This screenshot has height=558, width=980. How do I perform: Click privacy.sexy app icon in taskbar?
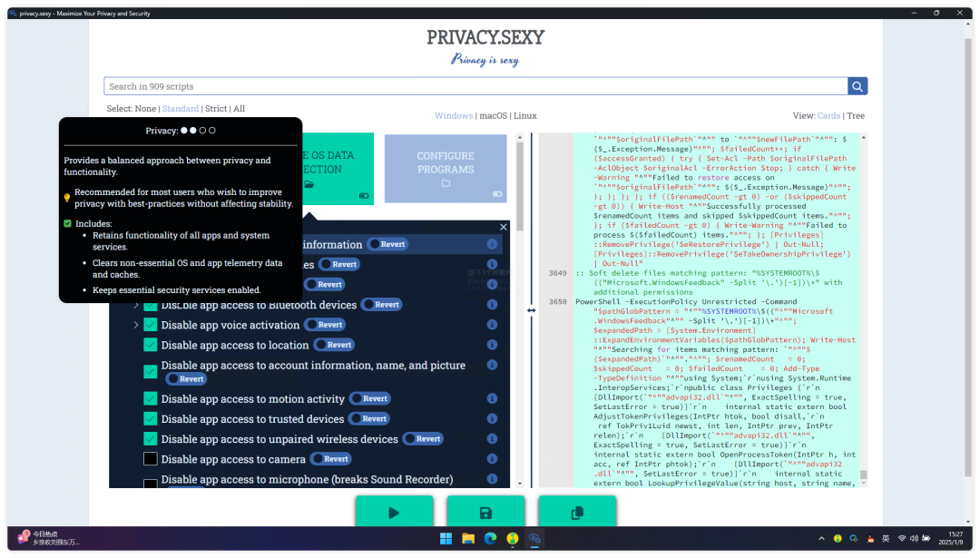[534, 539]
